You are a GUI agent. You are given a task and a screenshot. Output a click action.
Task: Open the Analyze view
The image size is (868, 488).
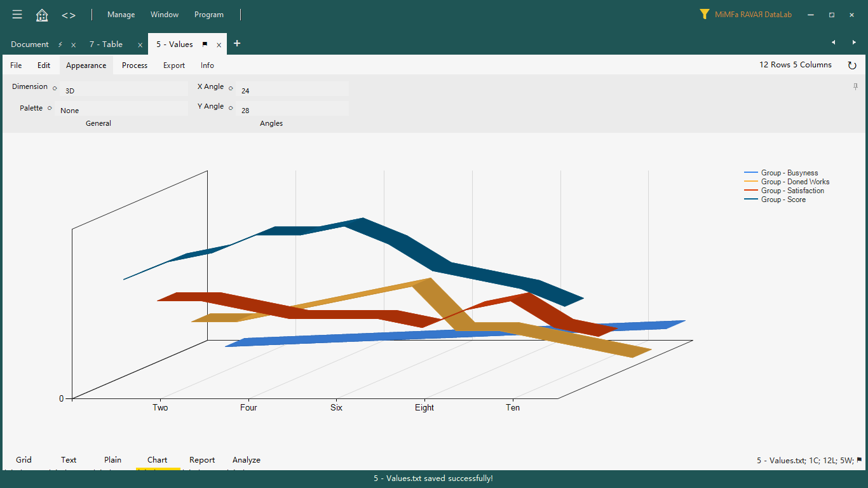(247, 459)
